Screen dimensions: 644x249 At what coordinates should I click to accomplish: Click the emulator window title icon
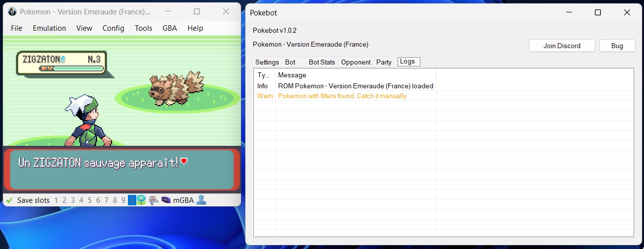coord(12,11)
